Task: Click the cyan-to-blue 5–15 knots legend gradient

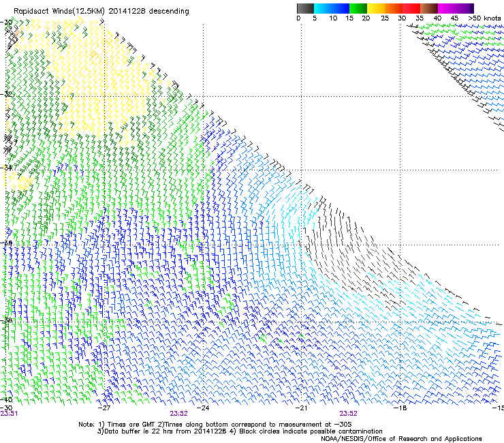Action: click(332, 8)
